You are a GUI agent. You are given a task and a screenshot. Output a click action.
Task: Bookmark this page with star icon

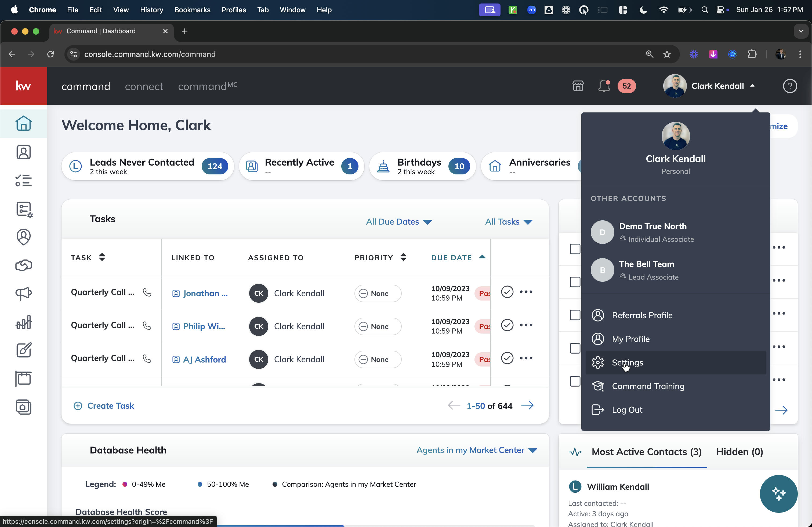point(667,54)
